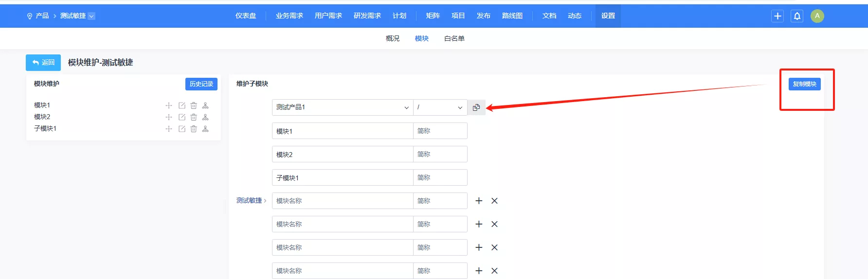Go to the 路线图 menu
Screen dimensions: 868x279
(512, 16)
